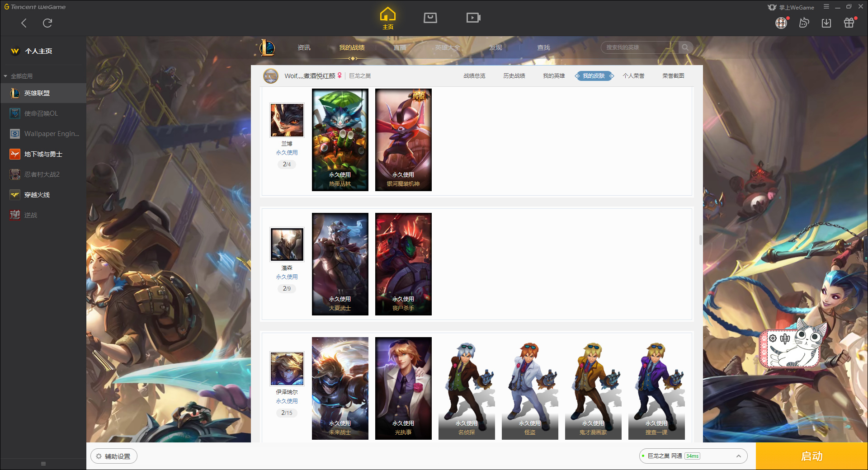
Task: Open the 丧尸杀手 skin card
Action: [x=403, y=264]
